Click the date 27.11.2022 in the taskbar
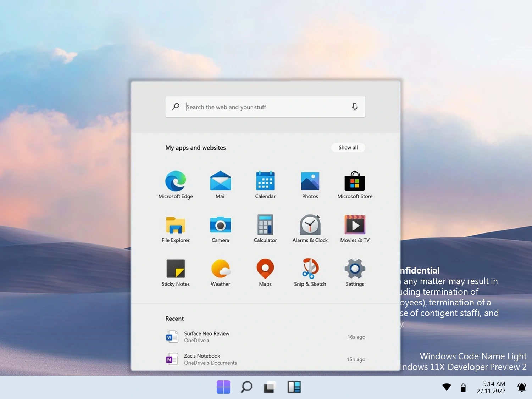 click(491, 391)
